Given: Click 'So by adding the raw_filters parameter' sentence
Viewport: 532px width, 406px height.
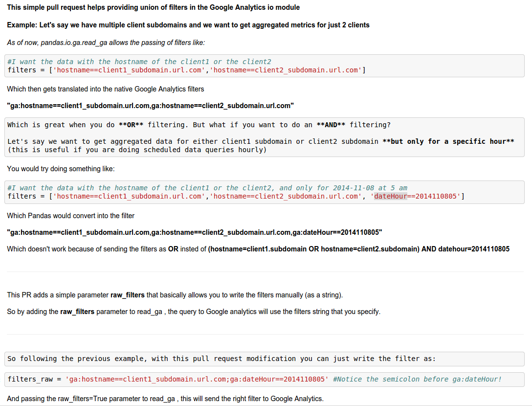Looking at the screenshot, I should click(194, 312).
